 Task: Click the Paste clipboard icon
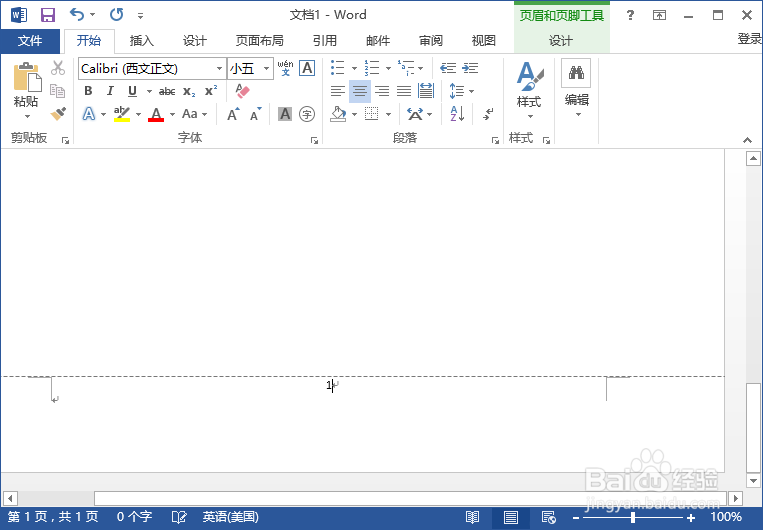click(x=26, y=78)
